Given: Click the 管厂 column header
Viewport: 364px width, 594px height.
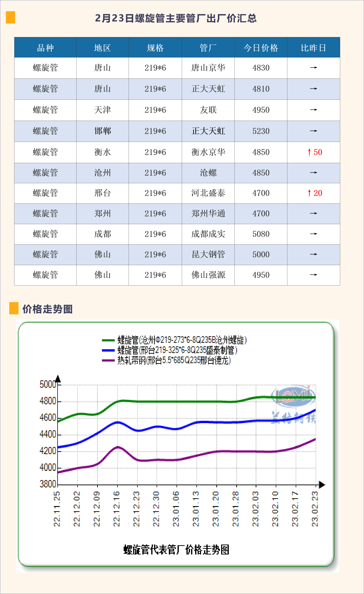Looking at the screenshot, I should [x=208, y=48].
